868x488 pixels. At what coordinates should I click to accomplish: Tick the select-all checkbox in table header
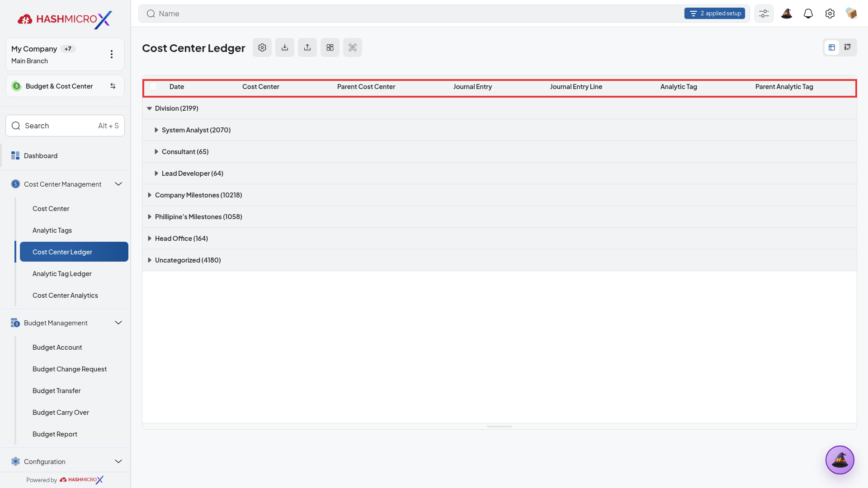coord(154,86)
